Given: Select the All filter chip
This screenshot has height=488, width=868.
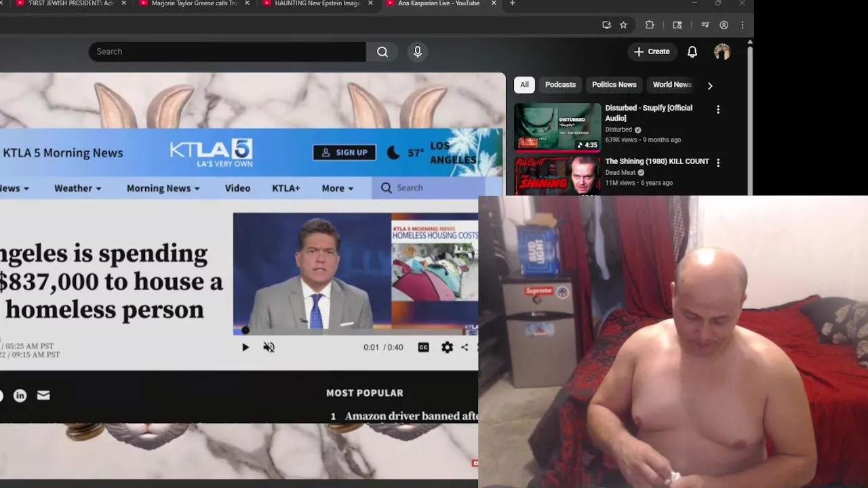Looking at the screenshot, I should pyautogui.click(x=524, y=85).
